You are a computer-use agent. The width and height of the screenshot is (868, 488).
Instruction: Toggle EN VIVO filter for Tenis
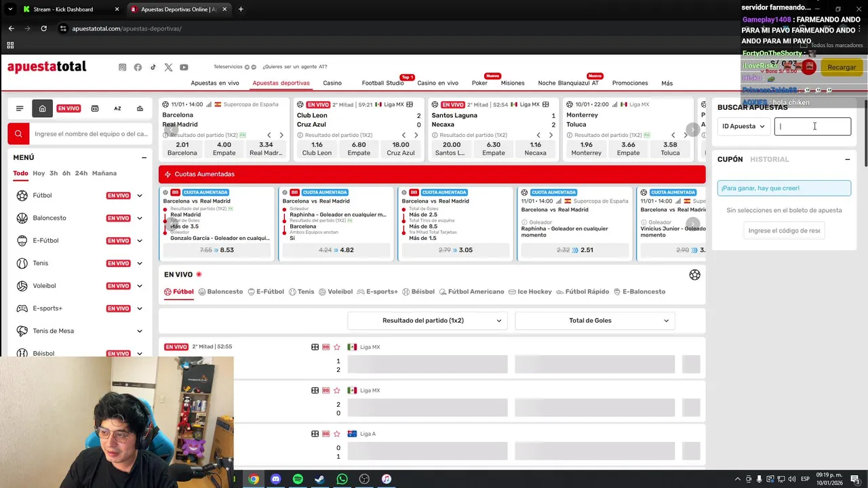point(118,263)
